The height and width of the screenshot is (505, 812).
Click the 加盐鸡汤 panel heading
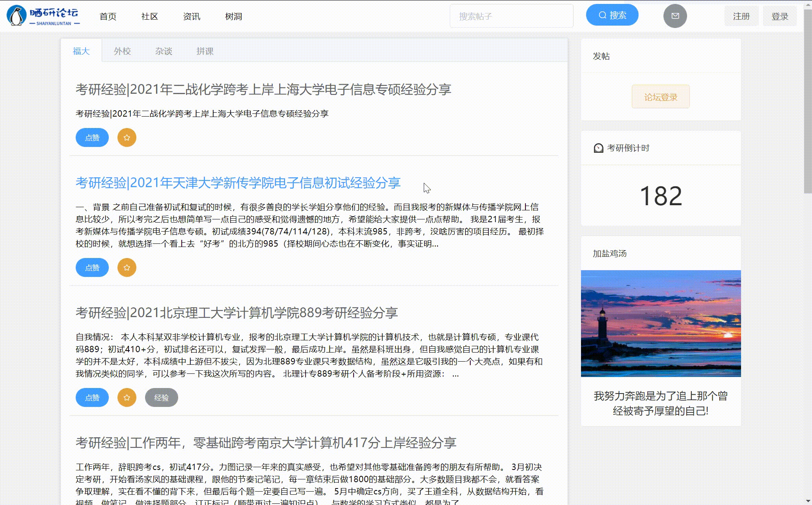click(609, 254)
